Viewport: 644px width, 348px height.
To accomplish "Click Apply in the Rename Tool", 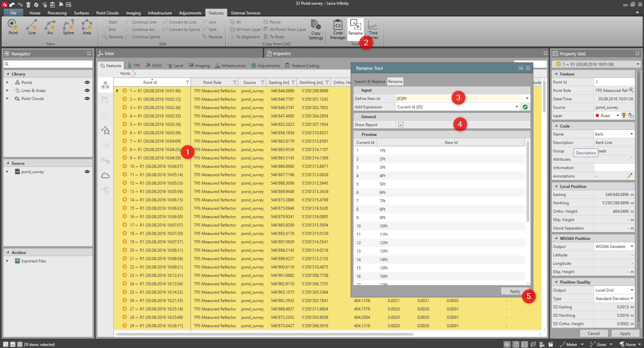I will click(515, 291).
